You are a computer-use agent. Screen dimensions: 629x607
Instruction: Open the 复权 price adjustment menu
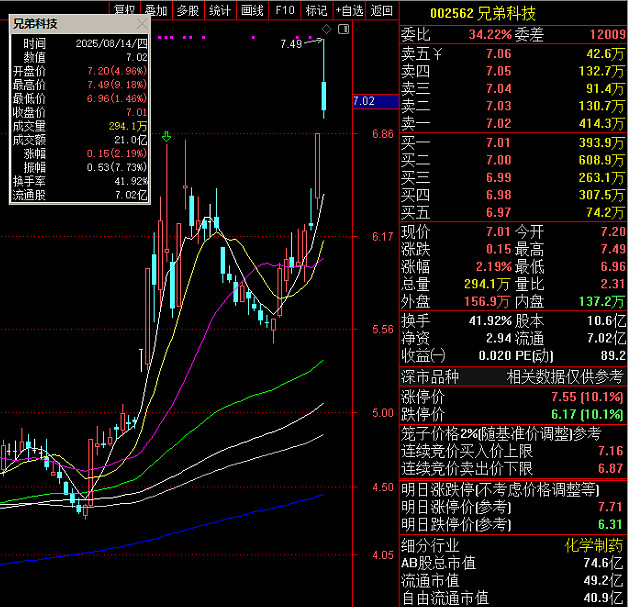click(124, 10)
